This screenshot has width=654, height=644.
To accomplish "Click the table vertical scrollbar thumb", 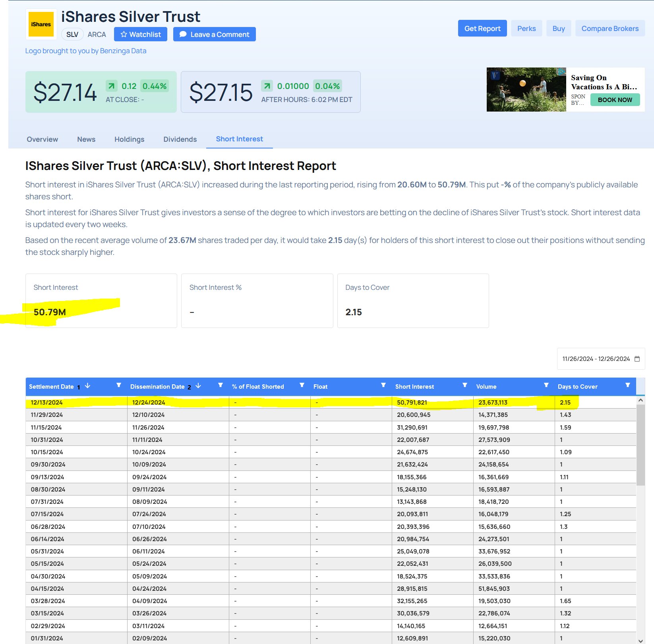I will [x=640, y=445].
